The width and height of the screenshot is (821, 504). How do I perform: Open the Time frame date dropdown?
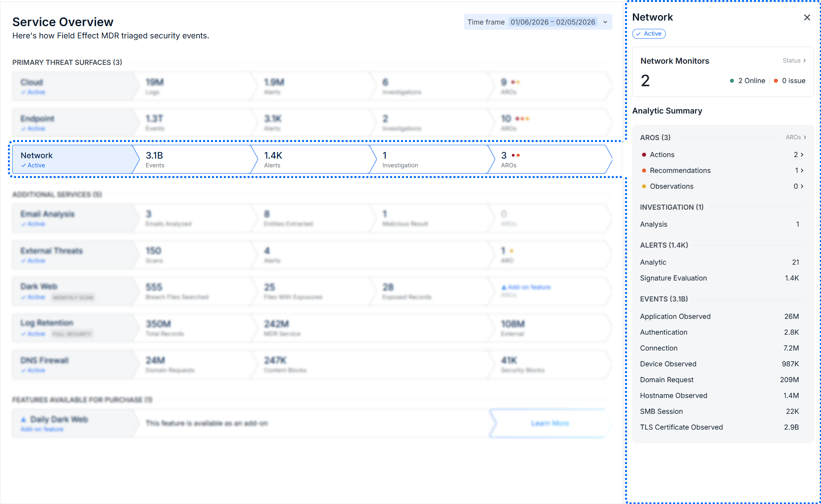[x=605, y=22]
